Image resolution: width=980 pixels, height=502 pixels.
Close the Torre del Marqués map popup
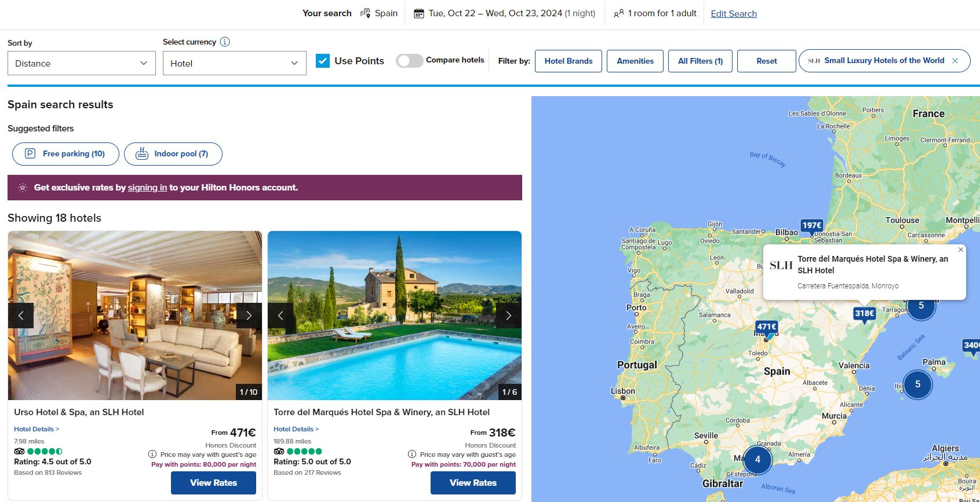[960, 250]
